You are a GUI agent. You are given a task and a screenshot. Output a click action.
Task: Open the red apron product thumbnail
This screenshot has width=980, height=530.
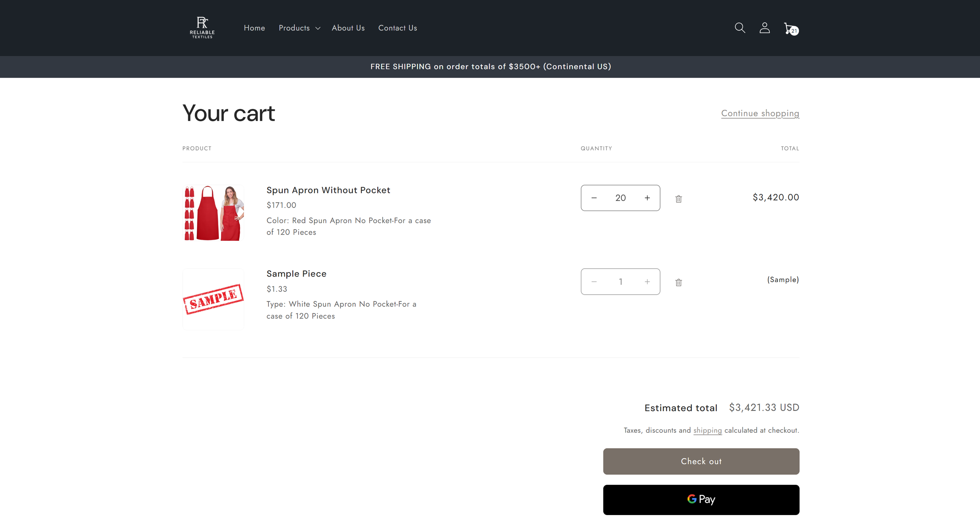click(213, 213)
